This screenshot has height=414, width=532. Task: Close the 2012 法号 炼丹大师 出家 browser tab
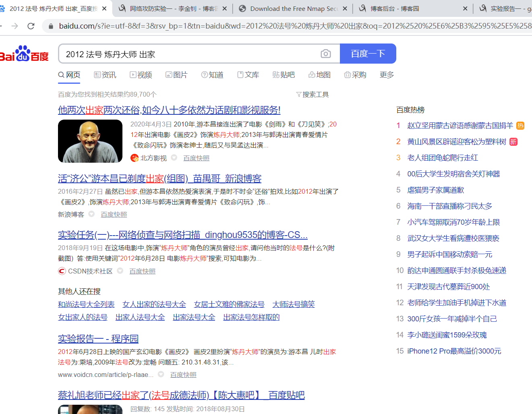104,8
